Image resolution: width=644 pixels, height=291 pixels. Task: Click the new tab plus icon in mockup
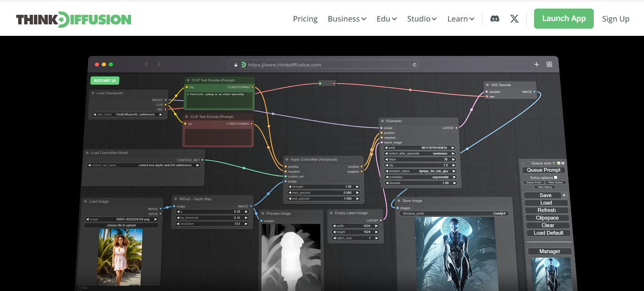coord(536,65)
